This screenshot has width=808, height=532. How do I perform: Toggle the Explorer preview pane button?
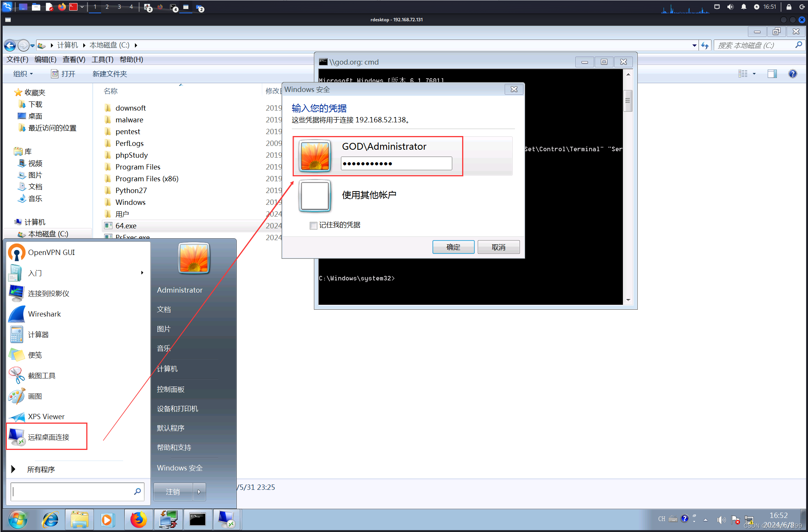[x=772, y=74]
